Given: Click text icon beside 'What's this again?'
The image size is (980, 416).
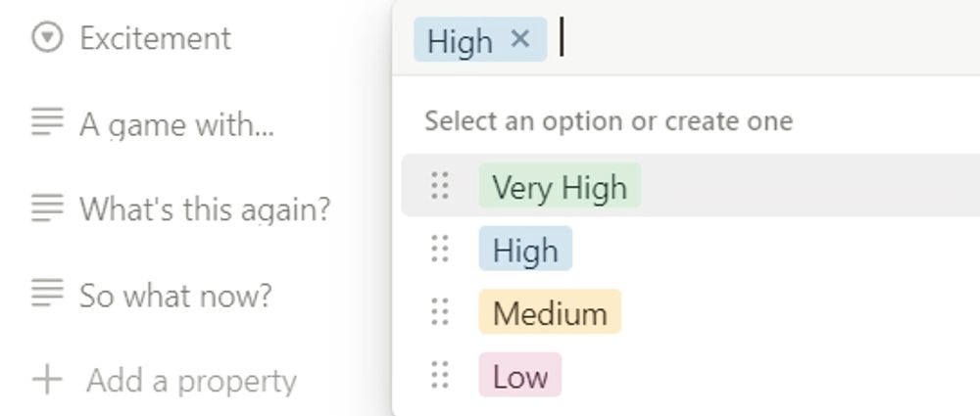Looking at the screenshot, I should 47,208.
